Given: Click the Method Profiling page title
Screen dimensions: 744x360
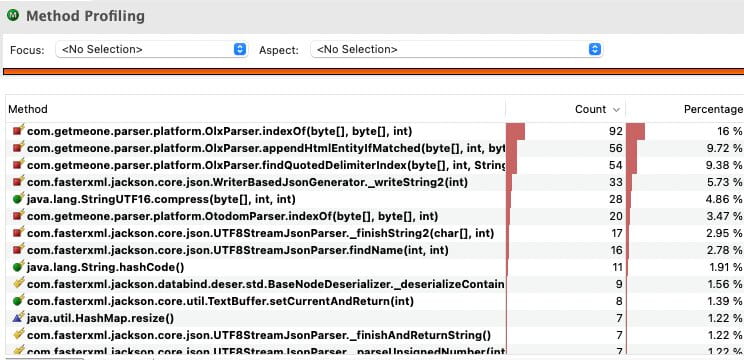Looking at the screenshot, I should (x=85, y=16).
